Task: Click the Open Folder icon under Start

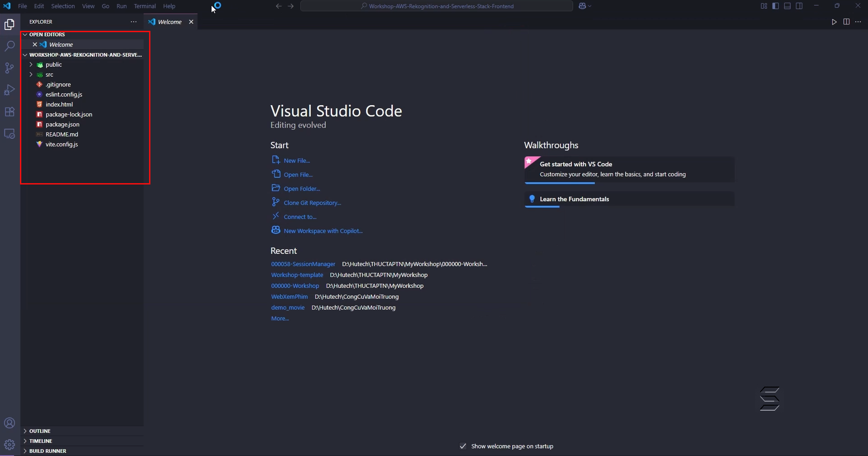Action: coord(275,188)
